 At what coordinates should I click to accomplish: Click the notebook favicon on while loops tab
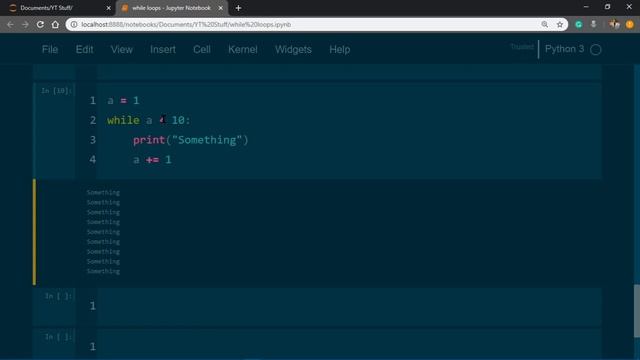click(125, 8)
